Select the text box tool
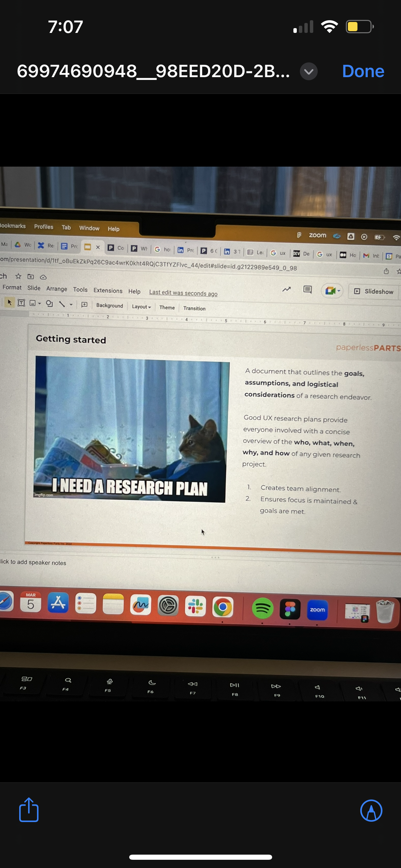Viewport: 401px width, 868px height. 21,303
